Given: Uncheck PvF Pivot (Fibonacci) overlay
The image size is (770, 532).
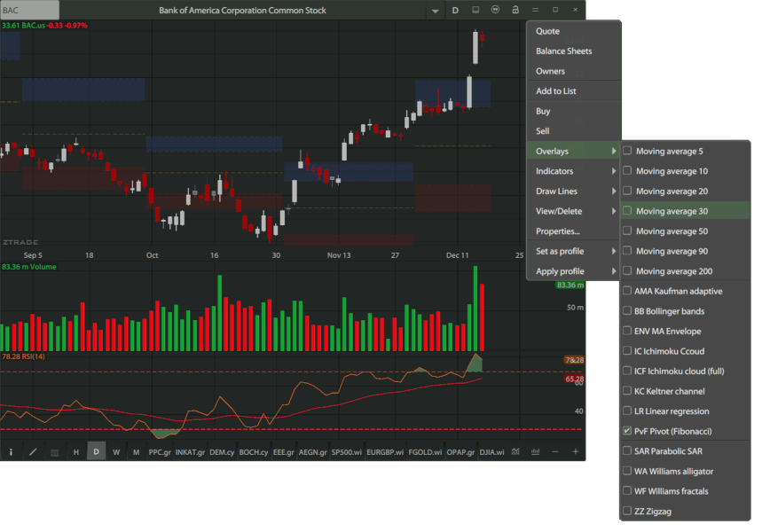Looking at the screenshot, I should [628, 431].
